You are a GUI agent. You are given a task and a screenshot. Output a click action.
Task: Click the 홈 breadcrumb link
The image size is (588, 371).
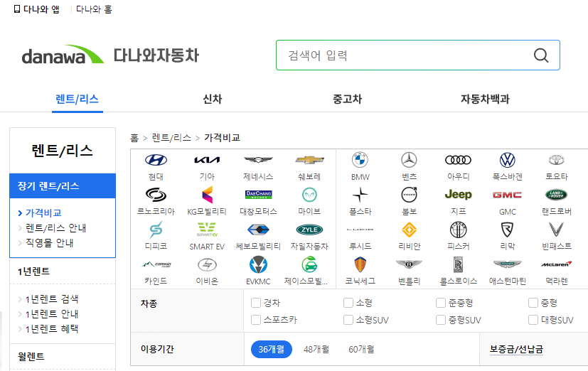point(134,138)
